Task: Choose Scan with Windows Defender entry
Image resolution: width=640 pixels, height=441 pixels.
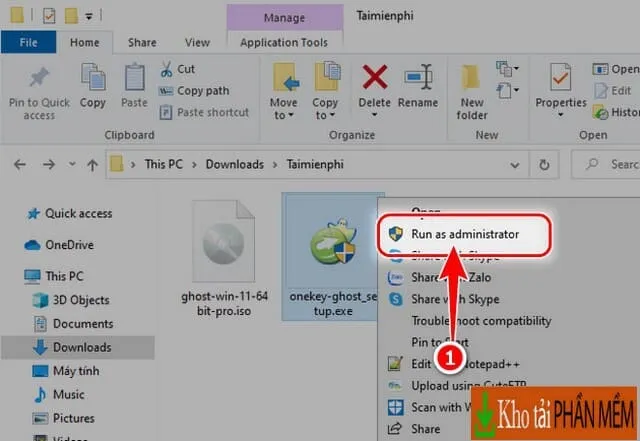Action: 429,408
